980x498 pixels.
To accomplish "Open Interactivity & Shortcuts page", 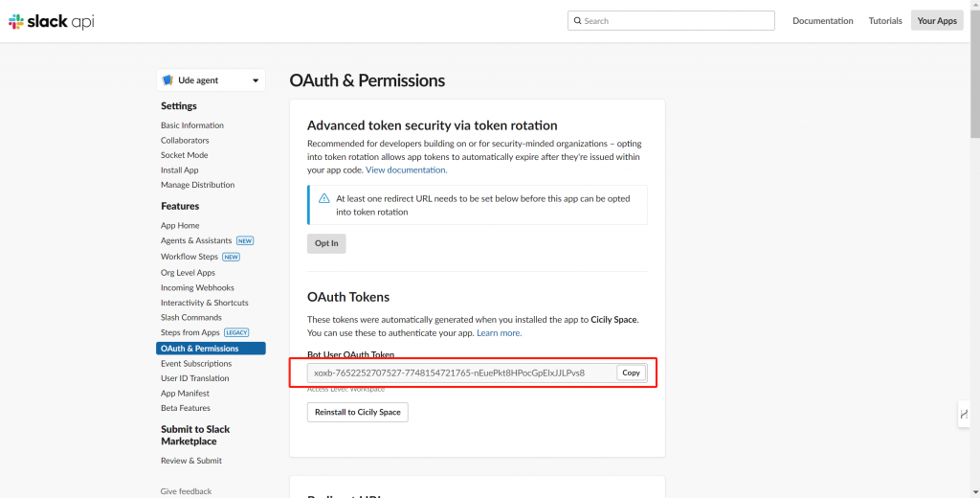I will point(205,303).
